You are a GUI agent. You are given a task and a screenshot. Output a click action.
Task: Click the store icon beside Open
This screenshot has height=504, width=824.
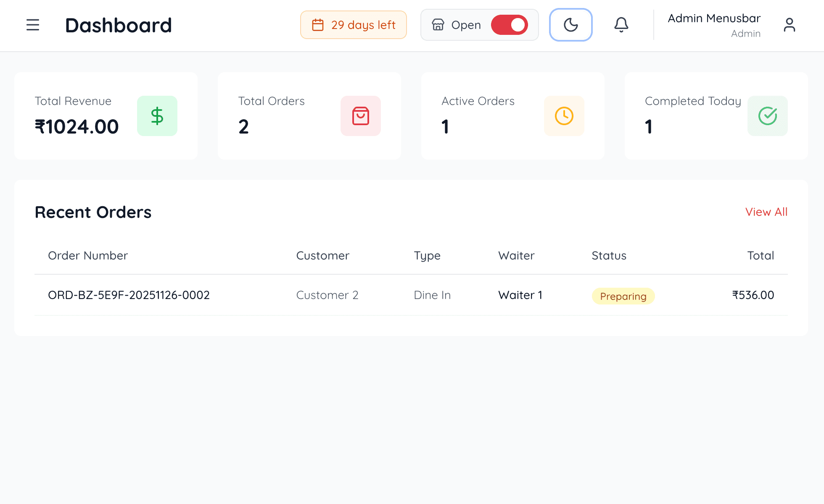point(438,25)
